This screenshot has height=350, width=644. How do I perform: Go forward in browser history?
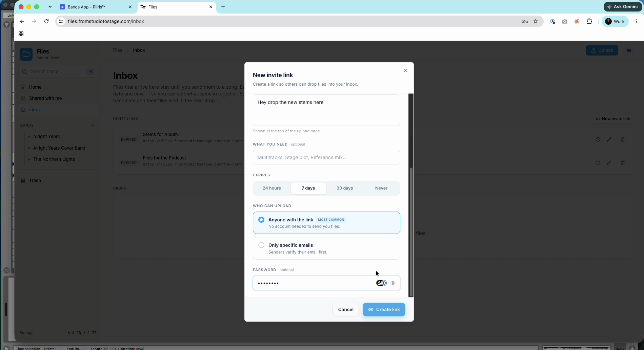(34, 21)
